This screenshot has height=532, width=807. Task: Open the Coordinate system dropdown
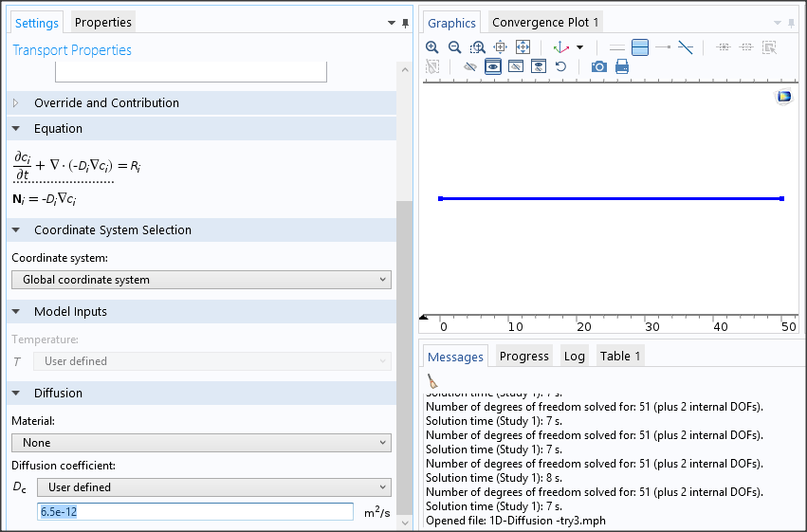pos(200,280)
